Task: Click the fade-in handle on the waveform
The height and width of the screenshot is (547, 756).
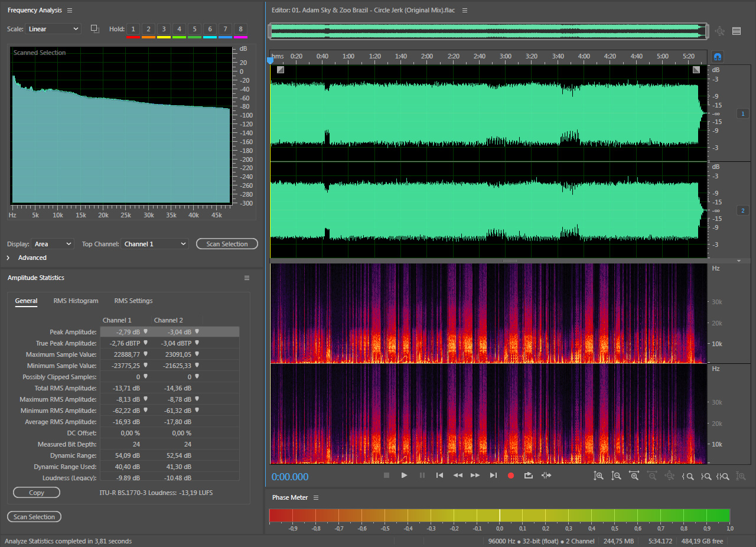Action: coord(281,70)
